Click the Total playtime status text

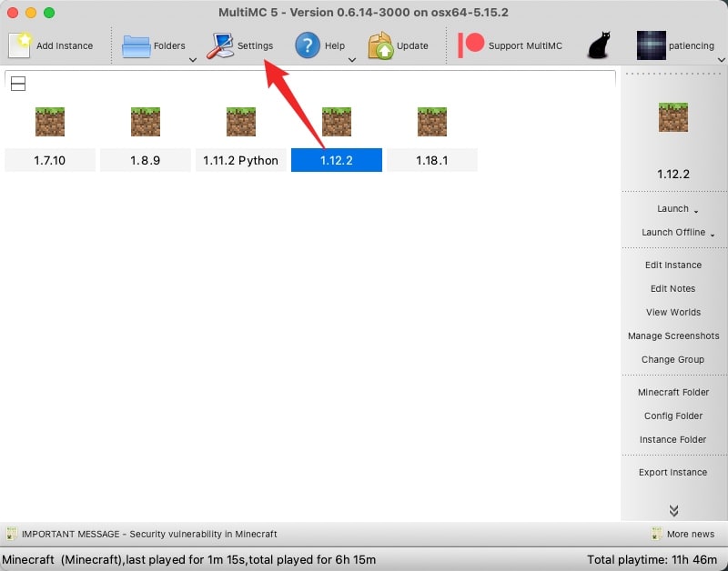(652, 560)
